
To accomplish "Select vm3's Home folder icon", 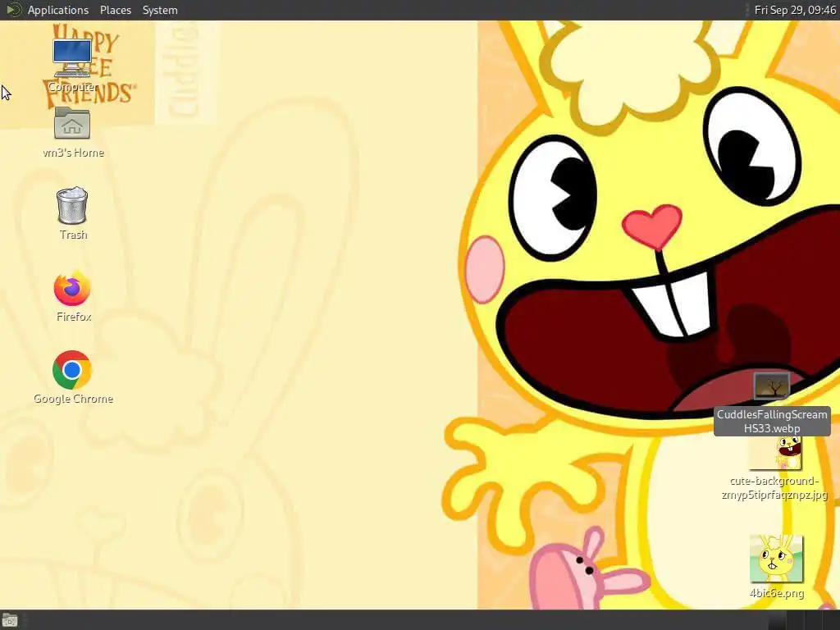I will 72,123.
